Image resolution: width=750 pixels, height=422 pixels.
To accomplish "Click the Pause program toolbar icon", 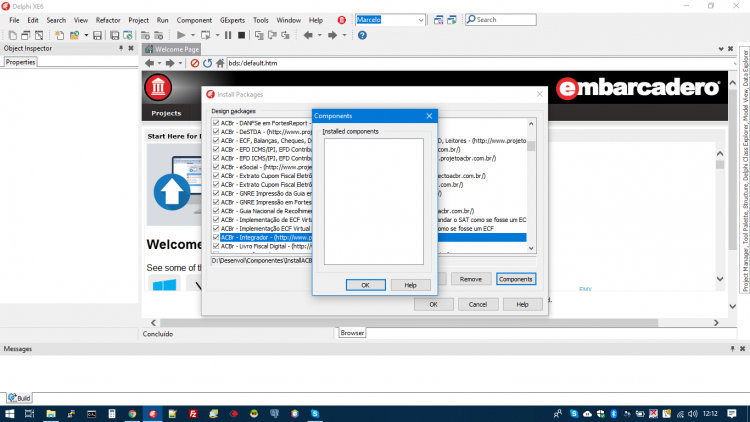I will coord(228,35).
